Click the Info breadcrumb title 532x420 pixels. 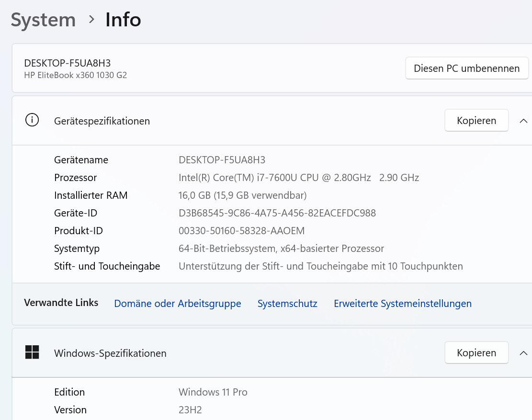[123, 20]
